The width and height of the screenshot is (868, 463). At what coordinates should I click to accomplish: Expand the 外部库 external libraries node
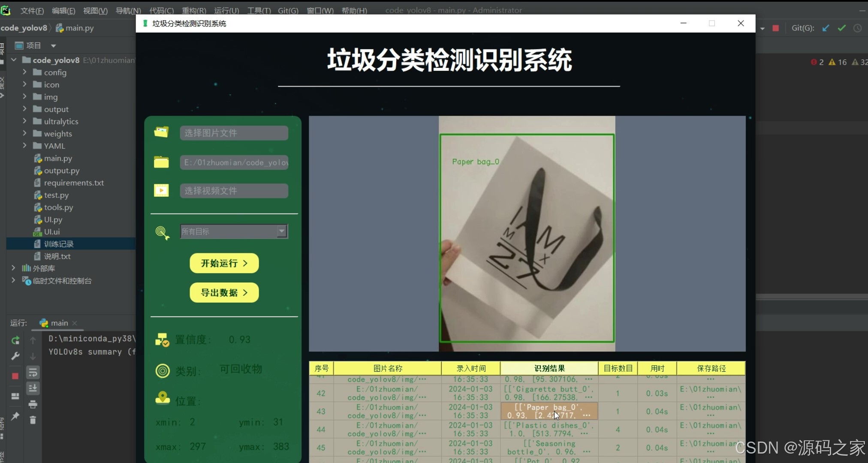(x=13, y=268)
